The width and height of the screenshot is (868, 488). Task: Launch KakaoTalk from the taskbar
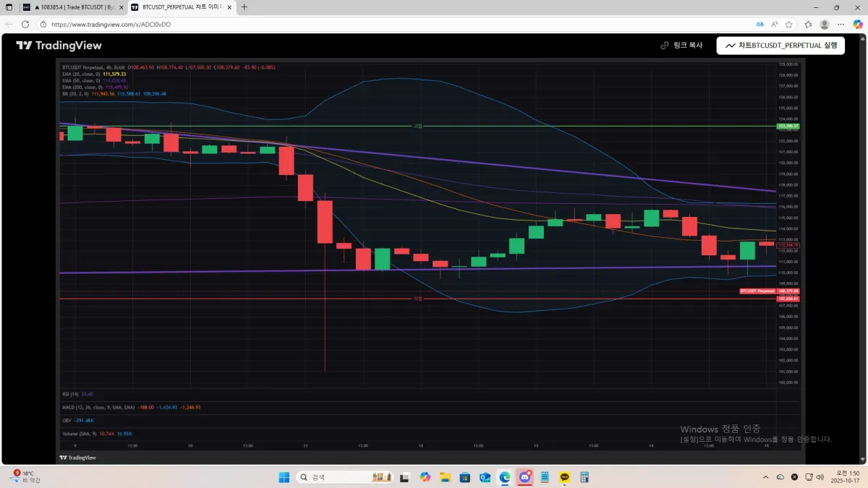click(565, 477)
